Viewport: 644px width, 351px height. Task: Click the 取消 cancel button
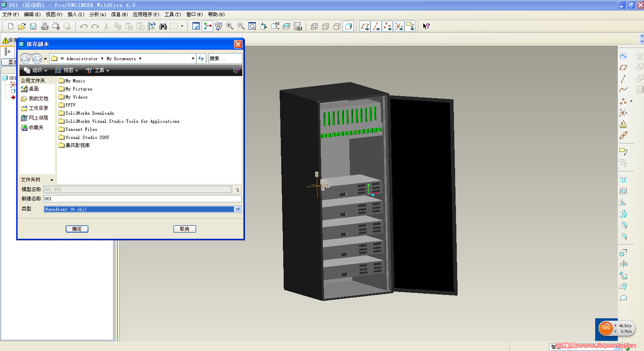tap(185, 229)
